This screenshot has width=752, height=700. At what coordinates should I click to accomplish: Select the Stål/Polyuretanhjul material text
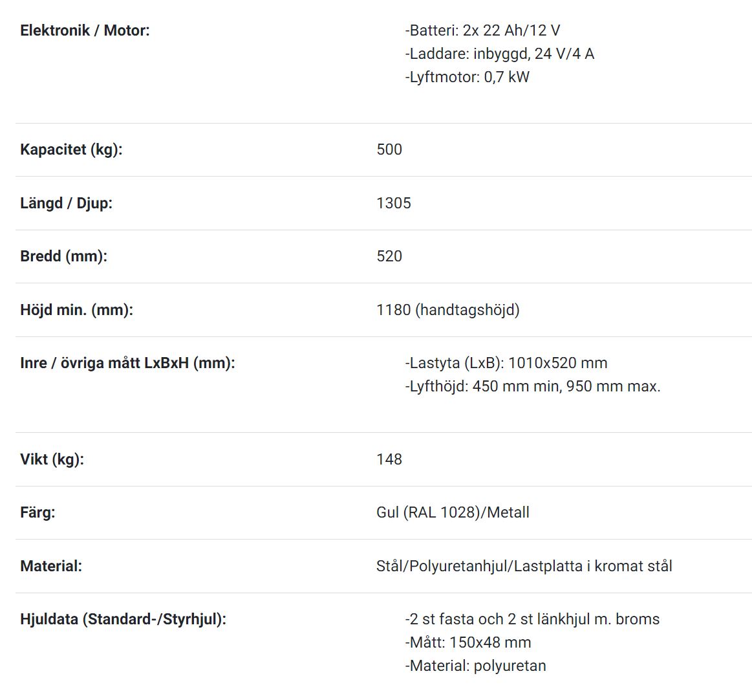(524, 567)
